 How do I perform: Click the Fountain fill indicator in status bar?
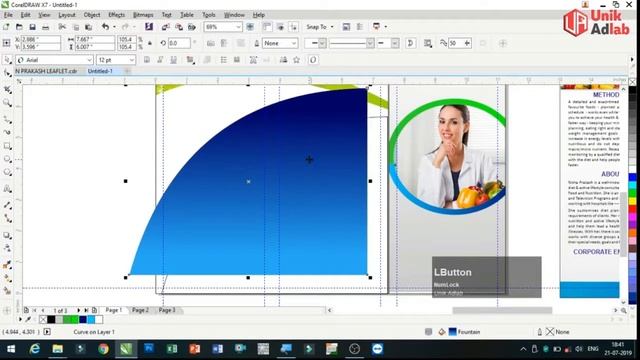tap(464, 332)
